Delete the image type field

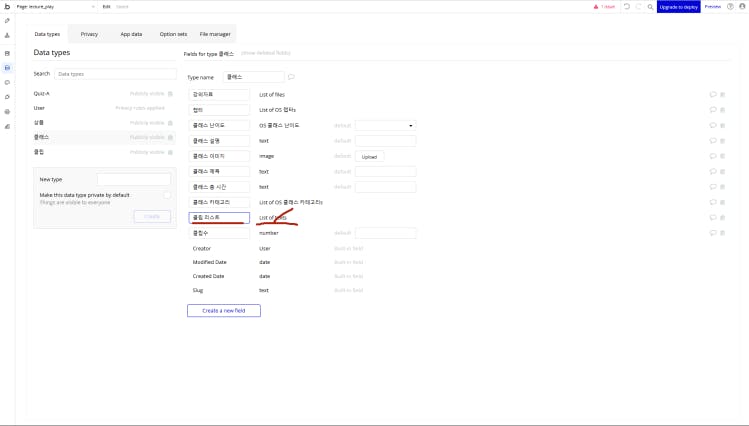pyautogui.click(x=723, y=156)
